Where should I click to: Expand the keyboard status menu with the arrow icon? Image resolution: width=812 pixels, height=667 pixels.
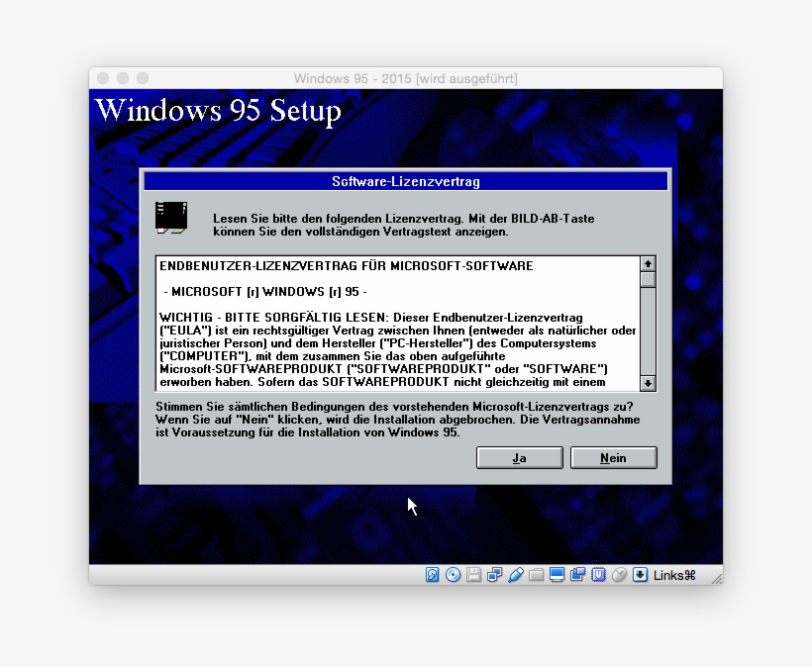(640, 574)
